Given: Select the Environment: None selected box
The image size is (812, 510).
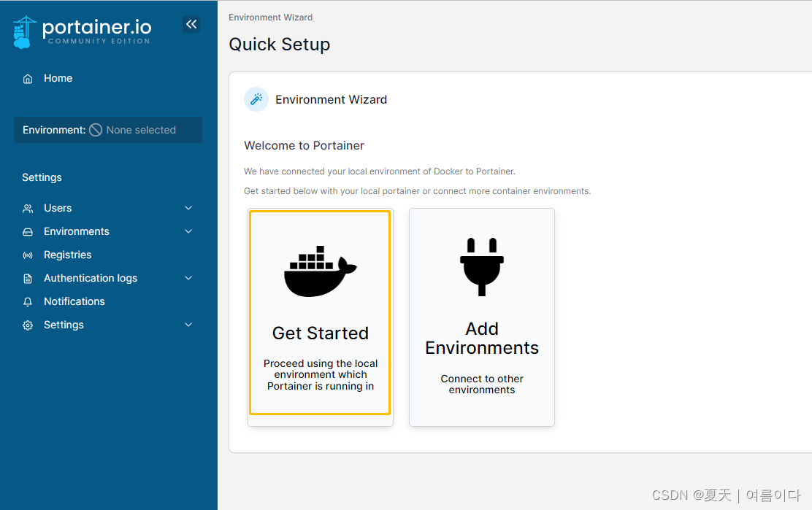Looking at the screenshot, I should click(x=108, y=130).
